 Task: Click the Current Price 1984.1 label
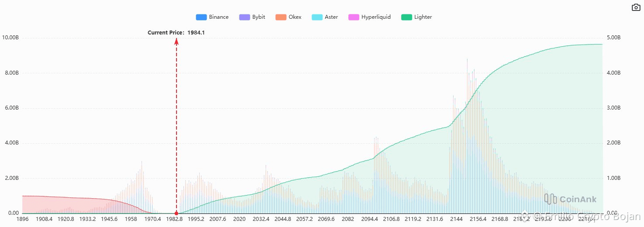[x=176, y=32]
